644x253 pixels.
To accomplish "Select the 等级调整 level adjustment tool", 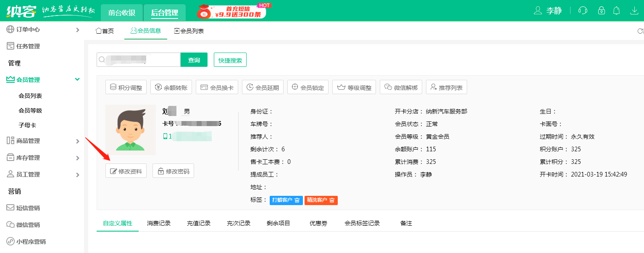I will tap(354, 87).
